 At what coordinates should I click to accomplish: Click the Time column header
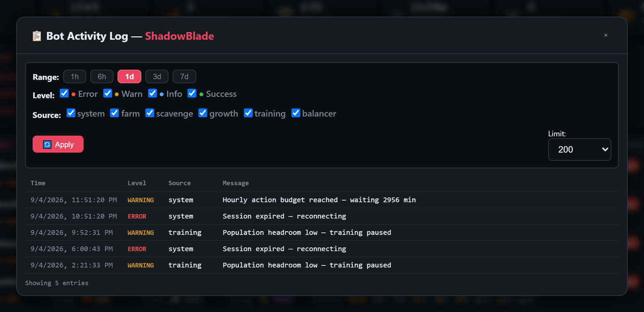click(x=38, y=183)
